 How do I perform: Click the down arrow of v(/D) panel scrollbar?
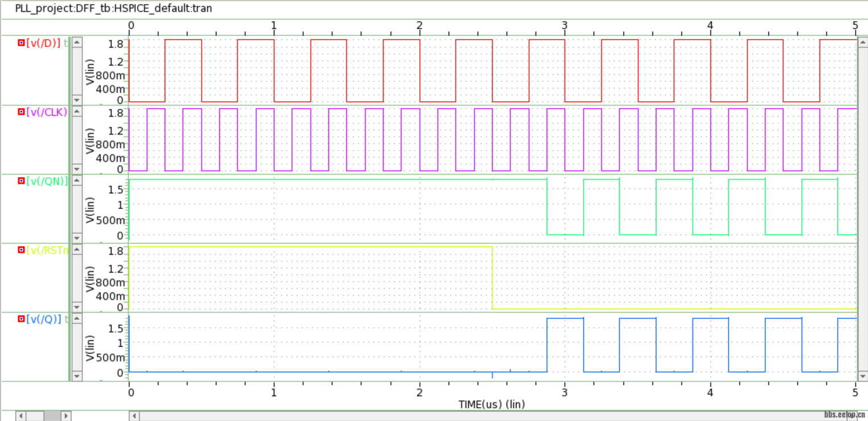pyautogui.click(x=77, y=99)
